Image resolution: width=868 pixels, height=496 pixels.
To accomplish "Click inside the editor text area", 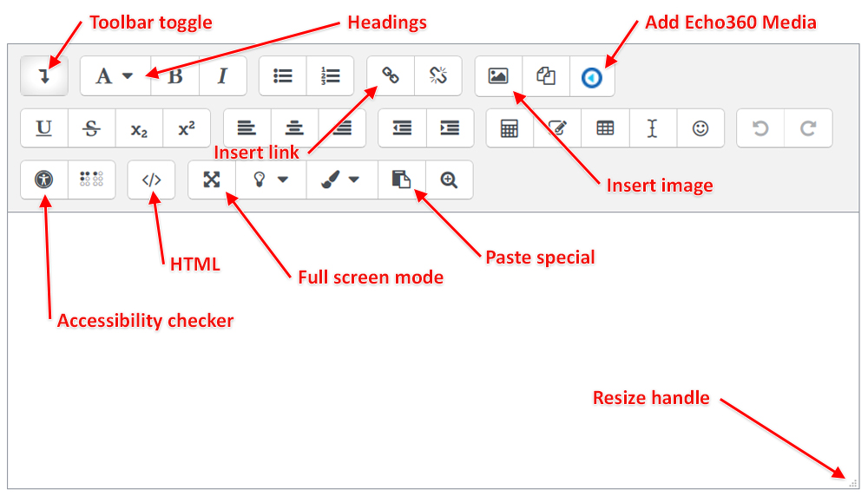I will (x=433, y=349).
